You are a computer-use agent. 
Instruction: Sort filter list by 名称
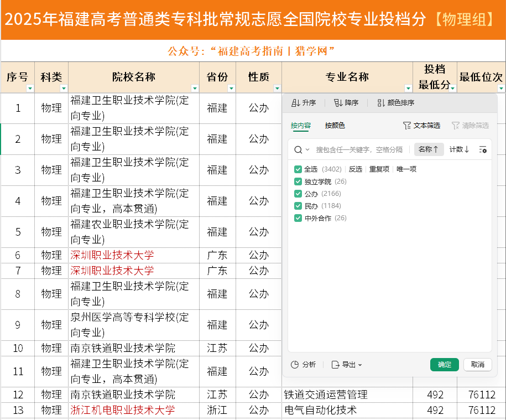pyautogui.click(x=429, y=149)
